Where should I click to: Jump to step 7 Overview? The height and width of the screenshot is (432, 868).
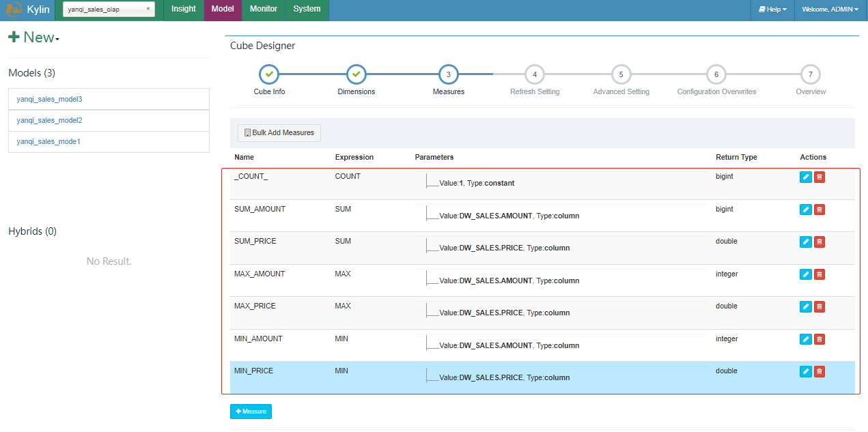click(811, 74)
